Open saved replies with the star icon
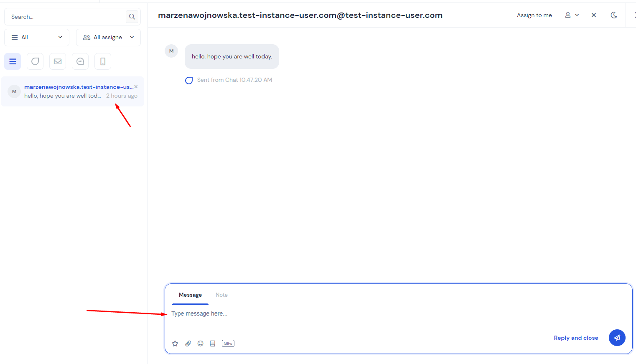The image size is (636, 364). [175, 344]
